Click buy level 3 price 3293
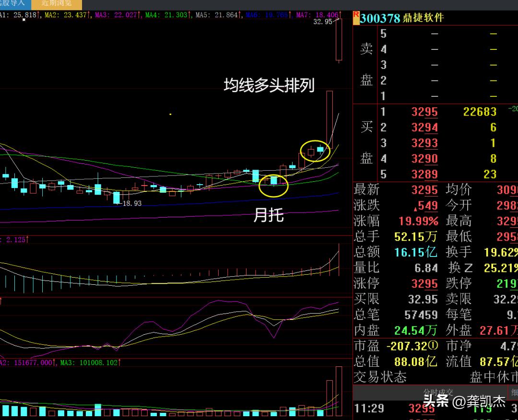Image resolution: width=518 pixels, height=420 pixels. pos(424,143)
